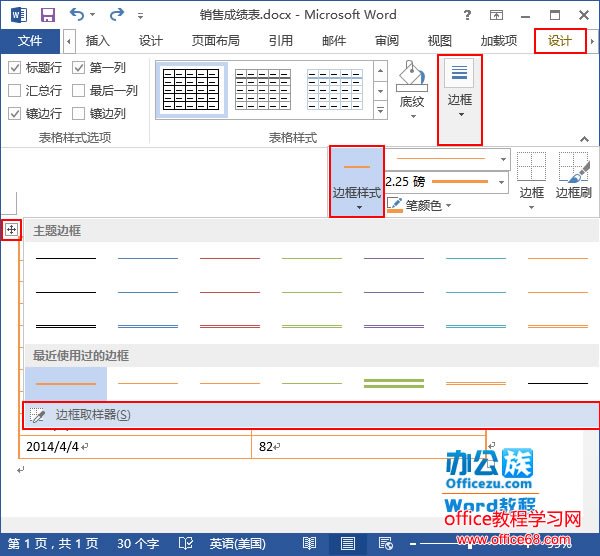The height and width of the screenshot is (556, 600).
Task: Pick third-row double purple theme border
Action: pyautogui.click(x=394, y=326)
